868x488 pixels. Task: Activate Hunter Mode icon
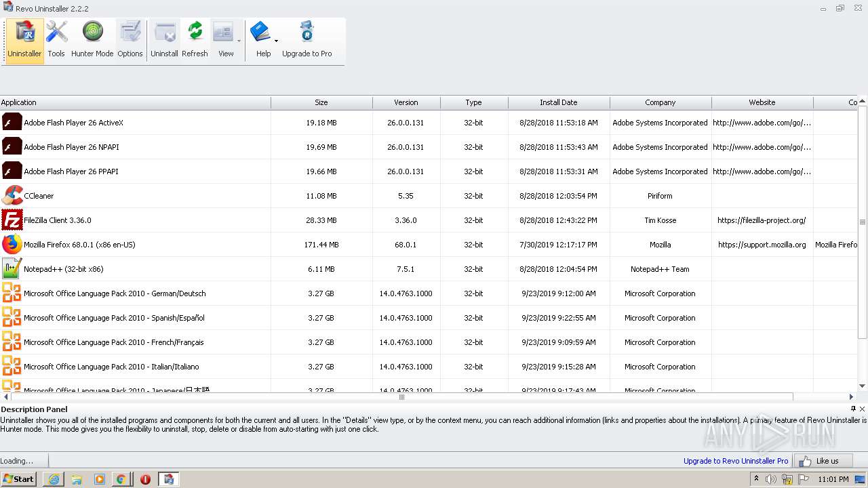coord(92,41)
